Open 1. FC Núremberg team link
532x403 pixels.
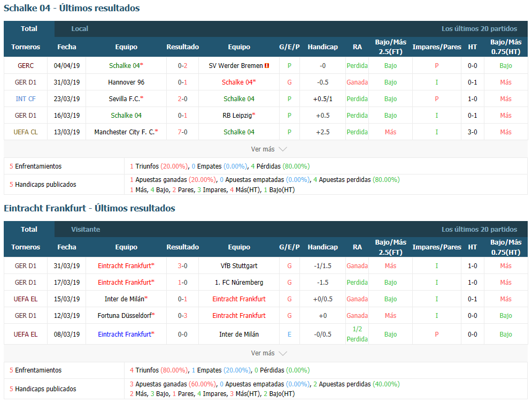click(239, 283)
